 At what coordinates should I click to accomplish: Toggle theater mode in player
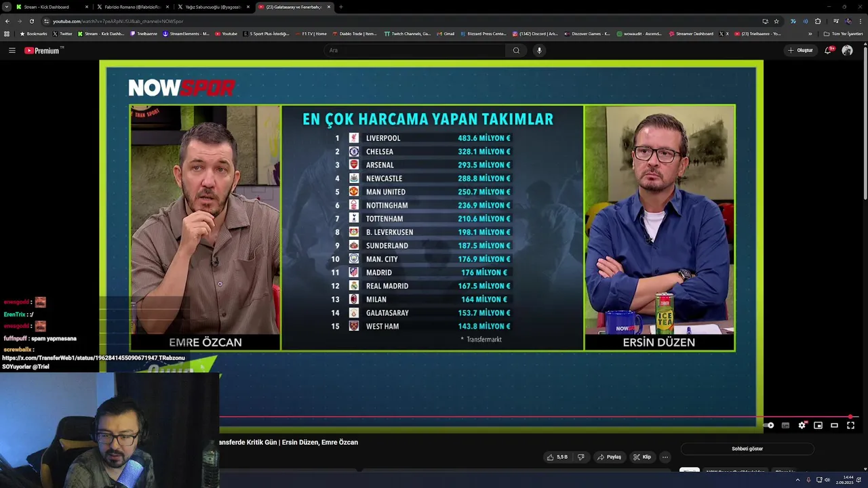pyautogui.click(x=834, y=426)
